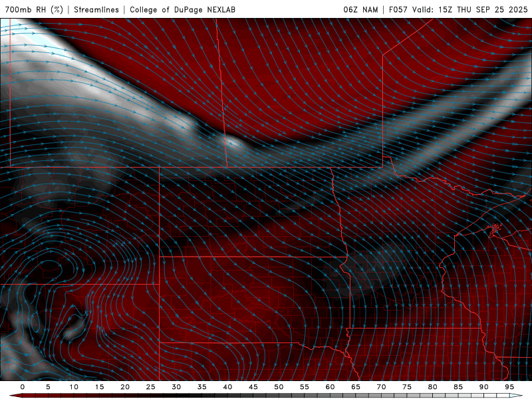
Task: Click the color bar value 65
Action: 356,387
